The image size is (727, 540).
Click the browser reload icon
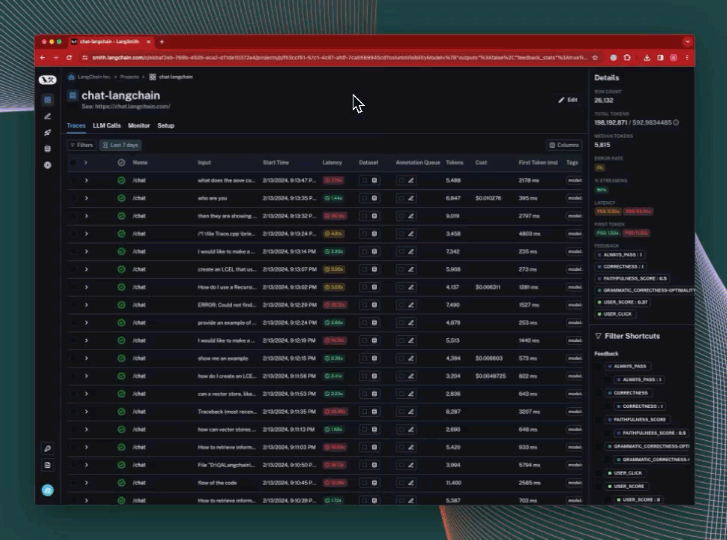(69, 57)
